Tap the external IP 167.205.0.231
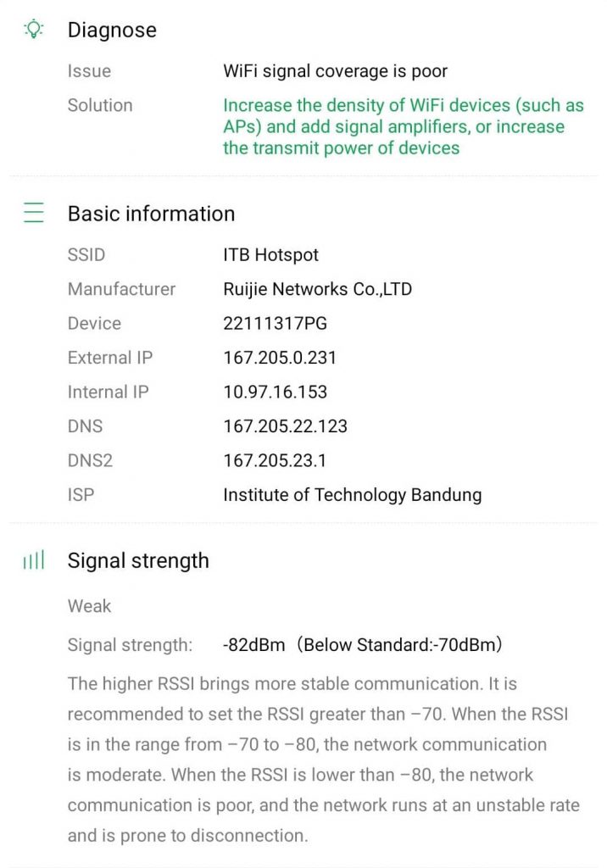The height and width of the screenshot is (868, 607). (280, 358)
